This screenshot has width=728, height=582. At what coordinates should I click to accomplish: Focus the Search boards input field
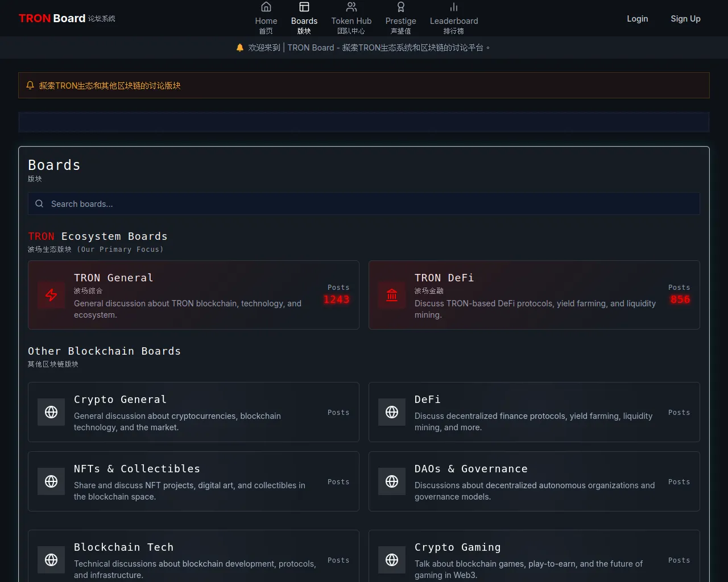pyautogui.click(x=364, y=203)
